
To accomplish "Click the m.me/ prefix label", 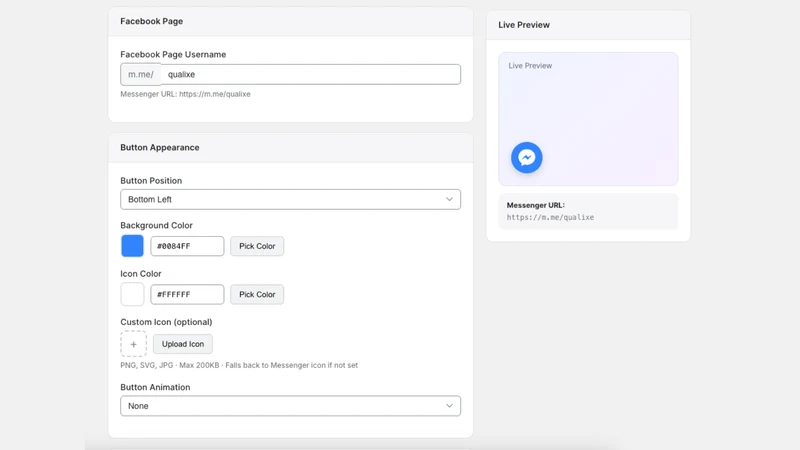I will [x=141, y=74].
